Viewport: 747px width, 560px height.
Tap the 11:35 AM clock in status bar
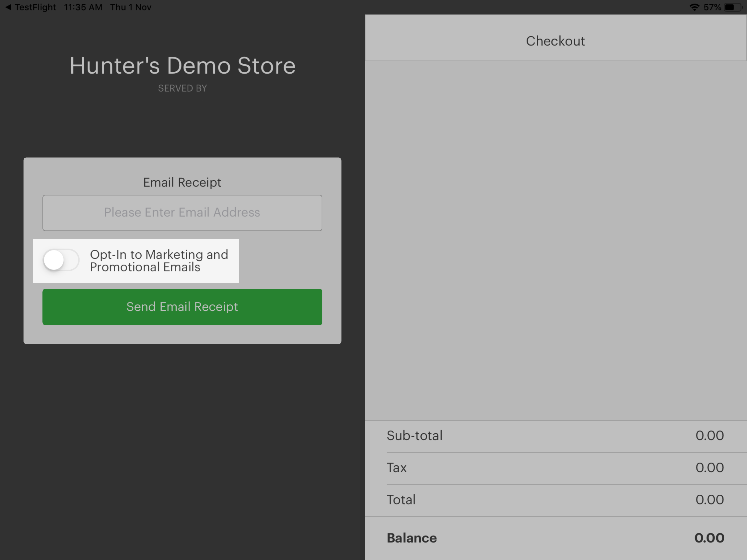pyautogui.click(x=83, y=7)
